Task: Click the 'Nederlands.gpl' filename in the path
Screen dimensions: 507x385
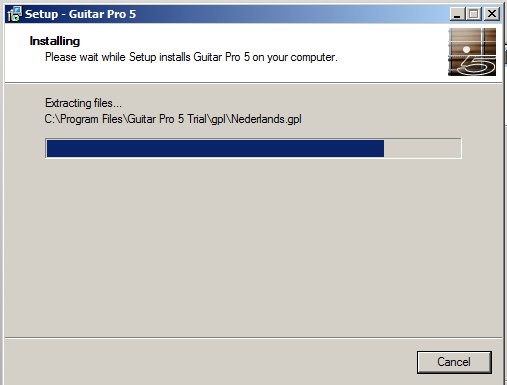Action: coord(266,119)
